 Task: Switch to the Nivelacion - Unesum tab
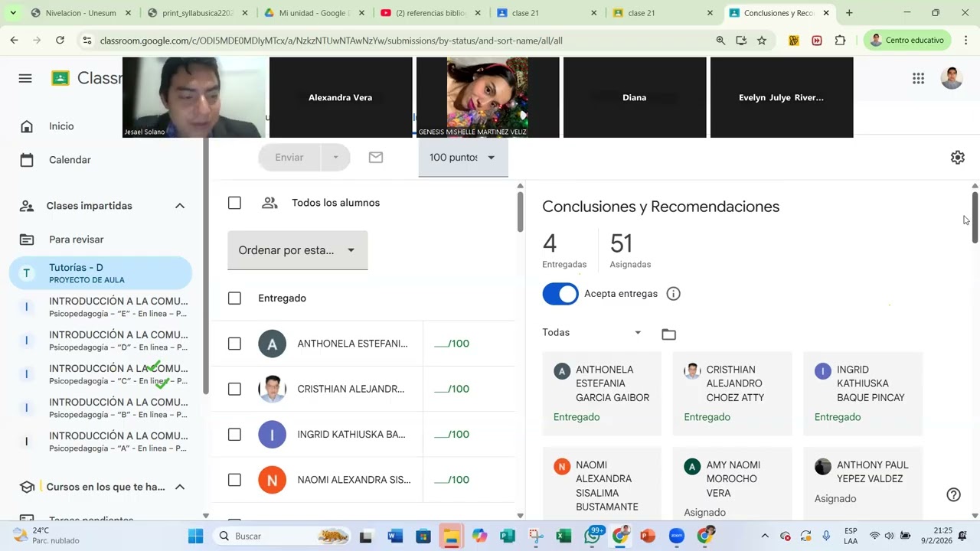pyautogui.click(x=70, y=13)
